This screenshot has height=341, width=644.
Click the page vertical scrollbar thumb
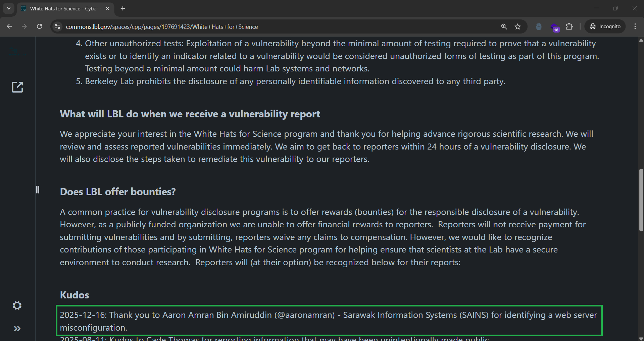pyautogui.click(x=641, y=200)
